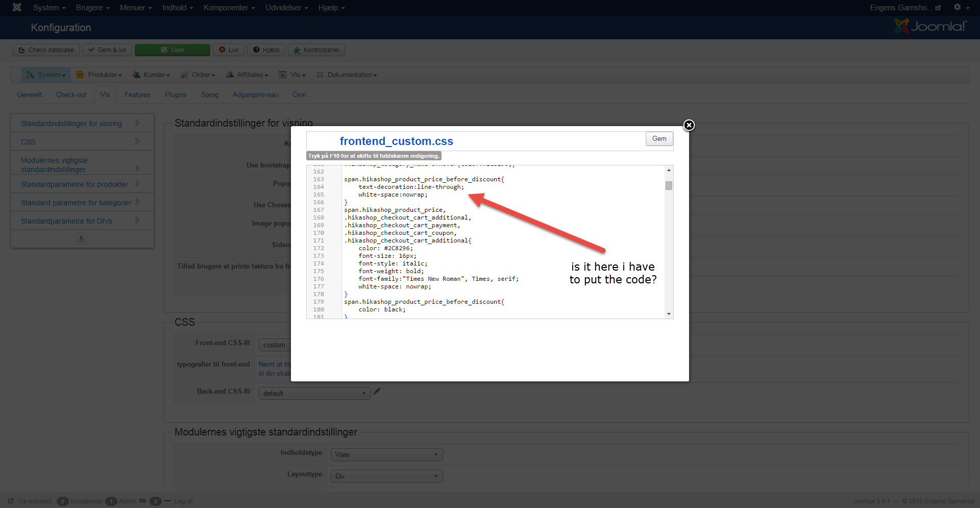Open the Dokumentation dropdown menu
Viewport: 980px width, 508px height.
347,75
